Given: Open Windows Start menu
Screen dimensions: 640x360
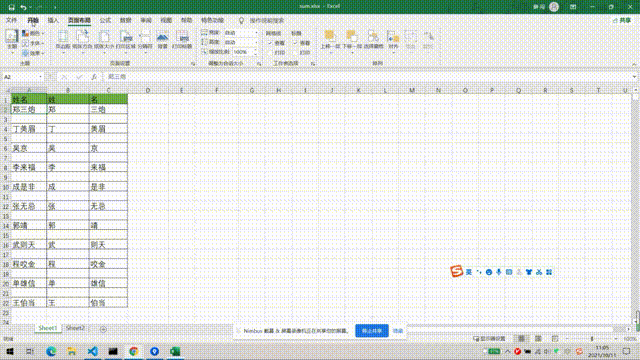Looking at the screenshot, I should click(x=10, y=351).
